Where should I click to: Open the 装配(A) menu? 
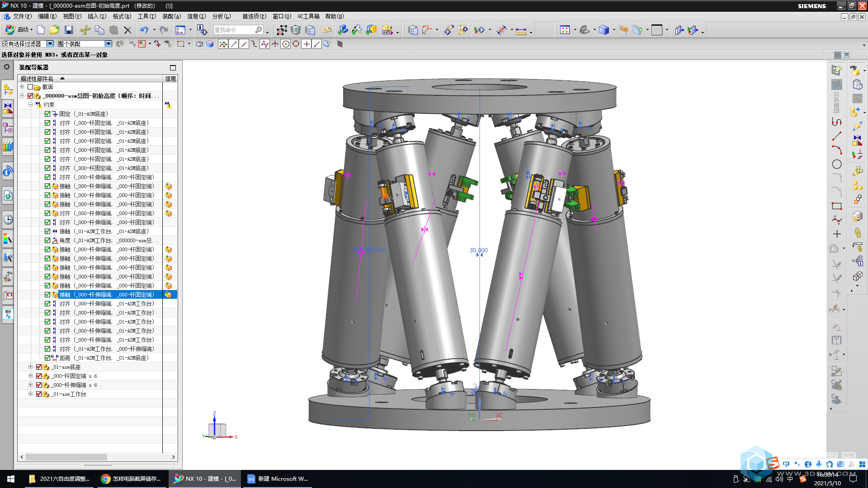pyautogui.click(x=172, y=16)
